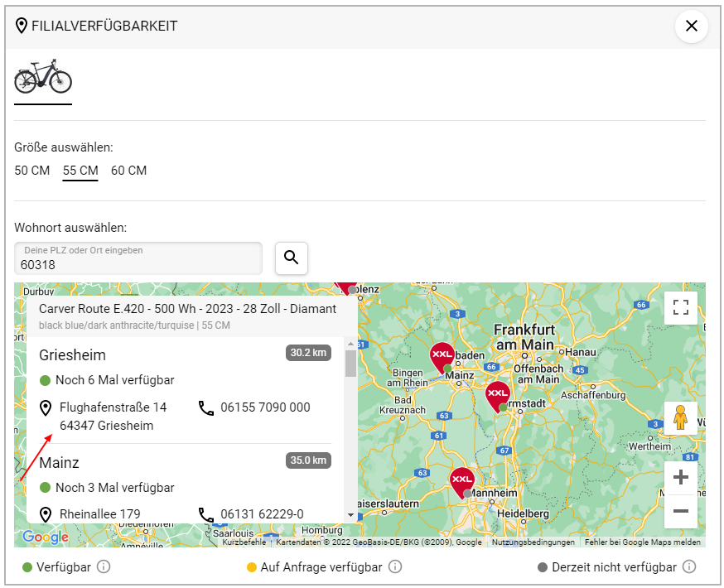This screenshot has height=588, width=724.
Task: Click the 35.0 km distance badge
Action: point(308,460)
